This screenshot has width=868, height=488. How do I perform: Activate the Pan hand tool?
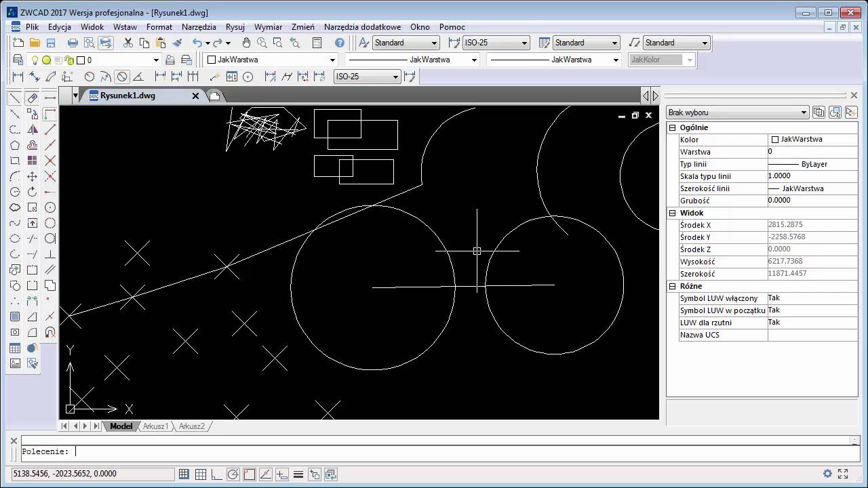(246, 43)
